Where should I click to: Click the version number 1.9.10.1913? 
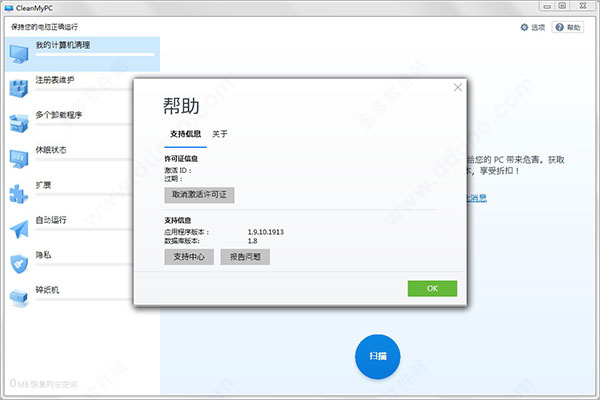point(266,232)
